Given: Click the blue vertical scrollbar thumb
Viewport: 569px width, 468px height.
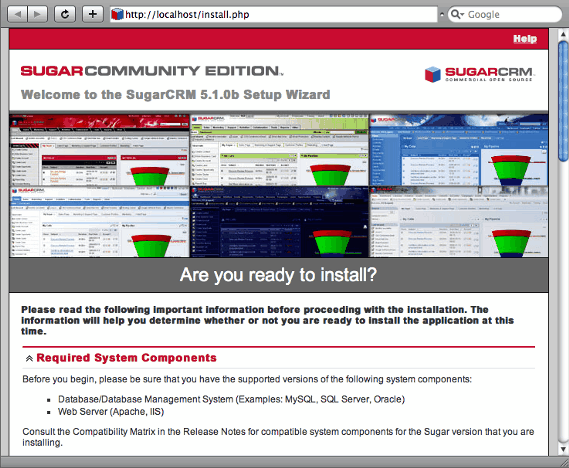Looking at the screenshot, I should pos(563,101).
